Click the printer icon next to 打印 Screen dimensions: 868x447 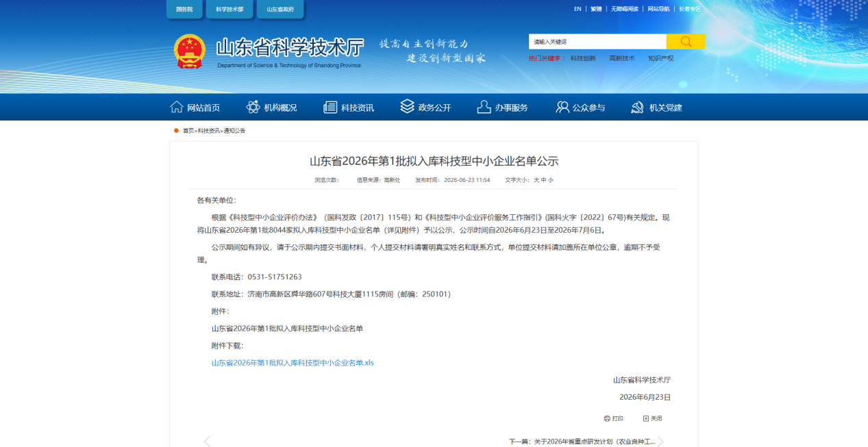pyautogui.click(x=607, y=418)
